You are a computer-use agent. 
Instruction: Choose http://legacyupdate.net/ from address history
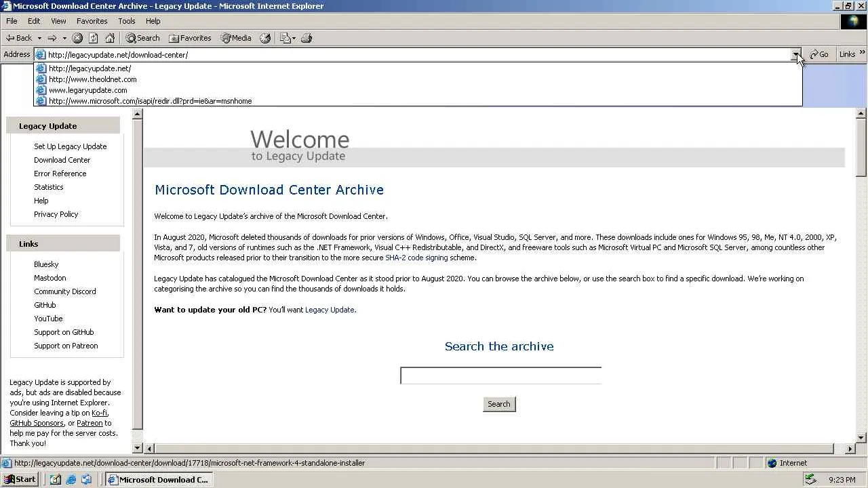(x=418, y=68)
